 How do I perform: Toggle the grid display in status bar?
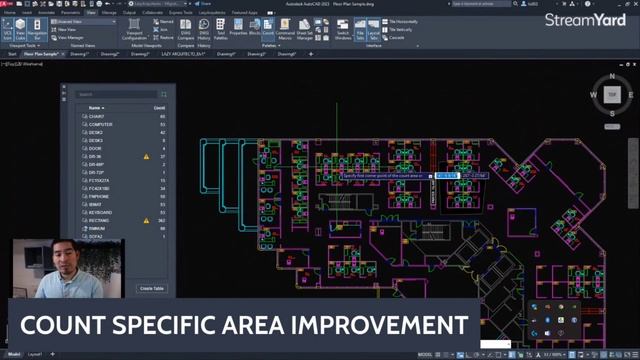tap(438, 355)
